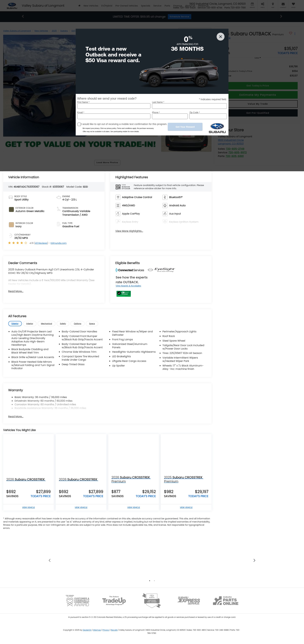304x644 pixels.
Task: Open the Pre-Owned Vehicles menu
Action: pos(127,6)
